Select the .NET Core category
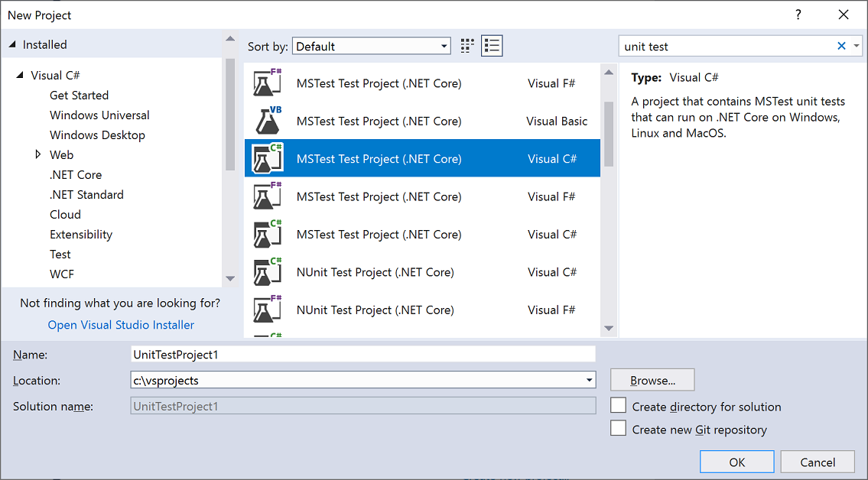 coord(76,175)
